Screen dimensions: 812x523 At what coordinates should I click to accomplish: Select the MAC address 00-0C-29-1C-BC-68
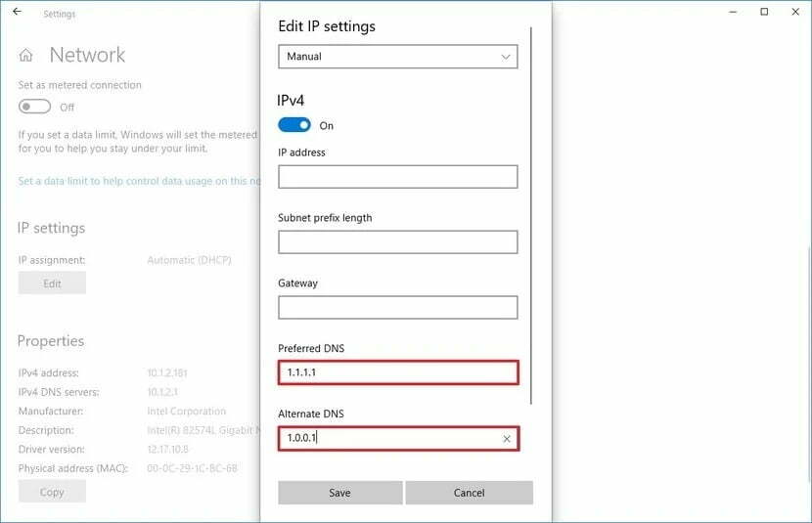[x=192, y=468]
